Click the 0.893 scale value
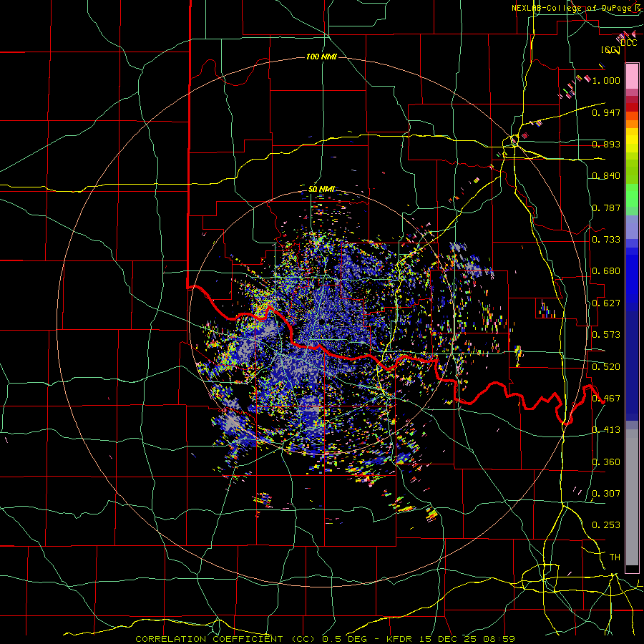644x644 pixels. point(606,144)
